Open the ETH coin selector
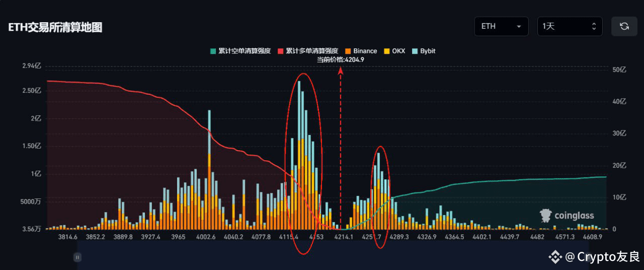 (501, 26)
